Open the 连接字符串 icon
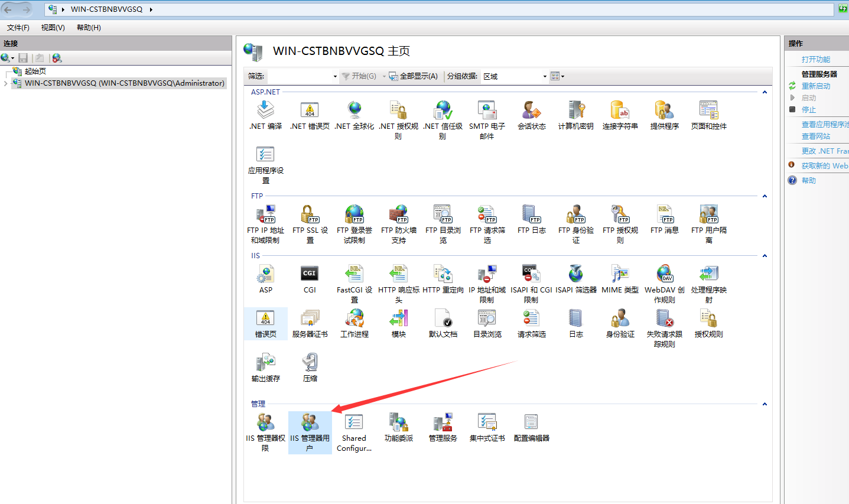Viewport: 849px width, 504px height. coord(620,115)
